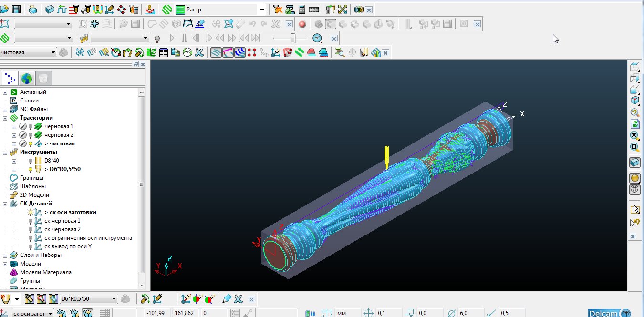
Task: Click the selection cursor icon in the right toolbar
Action: coord(634,209)
